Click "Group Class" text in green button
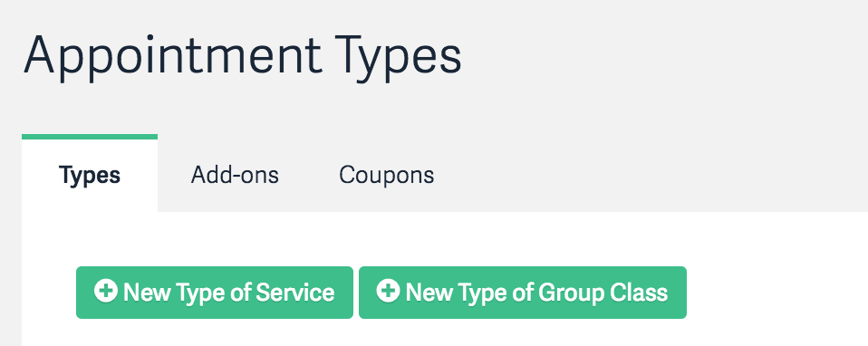868x346 pixels. 603,293
